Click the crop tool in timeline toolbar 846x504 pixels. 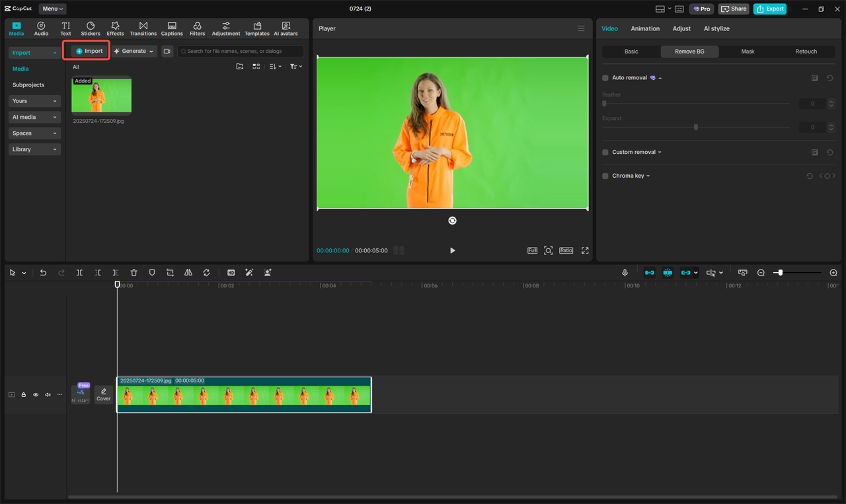tap(170, 273)
